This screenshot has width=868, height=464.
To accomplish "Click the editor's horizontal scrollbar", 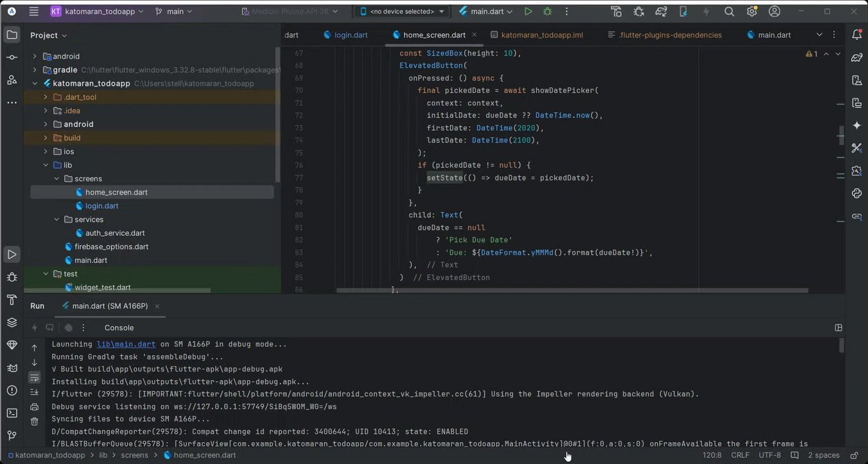I will click(567, 291).
